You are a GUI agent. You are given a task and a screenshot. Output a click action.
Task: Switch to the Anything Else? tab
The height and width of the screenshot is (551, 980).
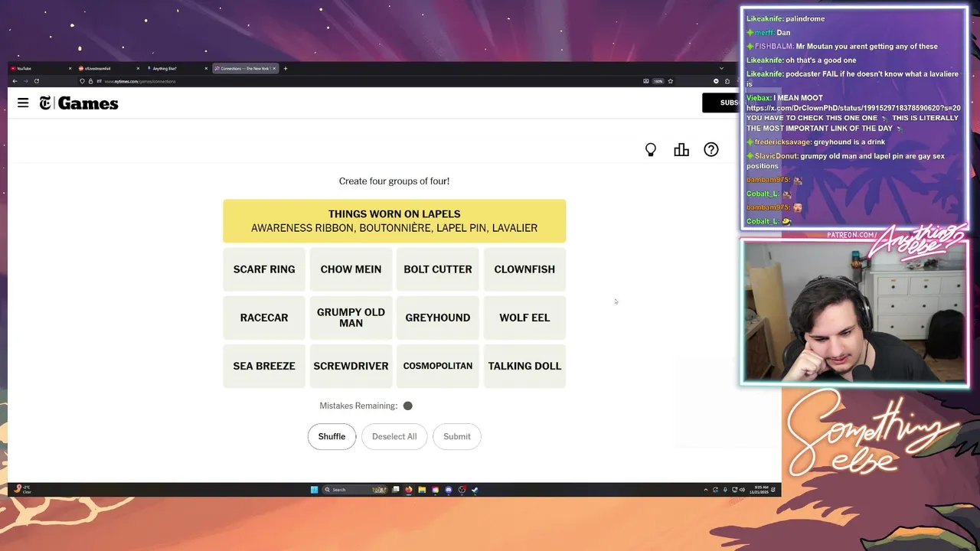[x=176, y=69]
